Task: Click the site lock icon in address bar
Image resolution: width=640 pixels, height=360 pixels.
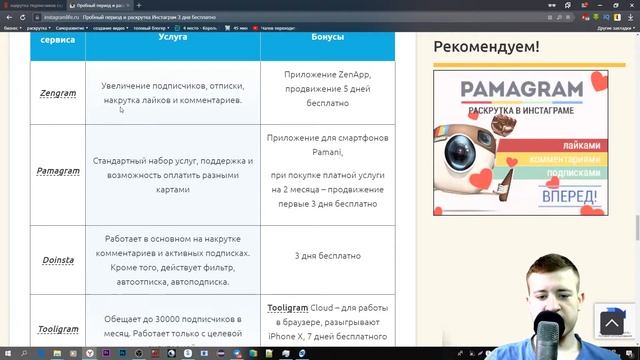Action: [x=37, y=18]
